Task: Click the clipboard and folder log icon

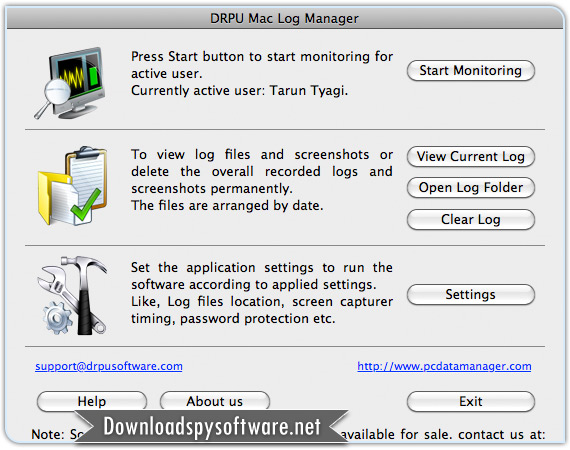Action: (x=72, y=186)
